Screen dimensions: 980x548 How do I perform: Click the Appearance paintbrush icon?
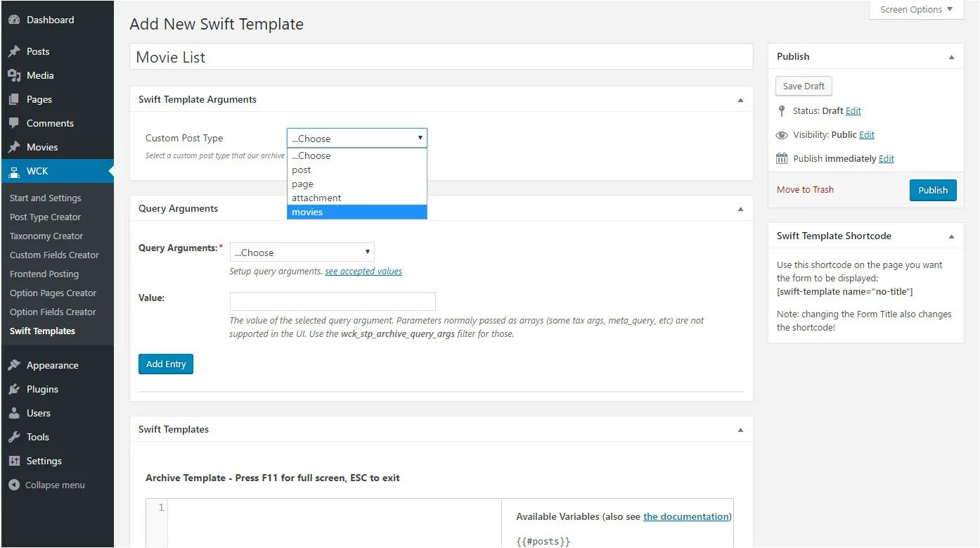(x=14, y=365)
